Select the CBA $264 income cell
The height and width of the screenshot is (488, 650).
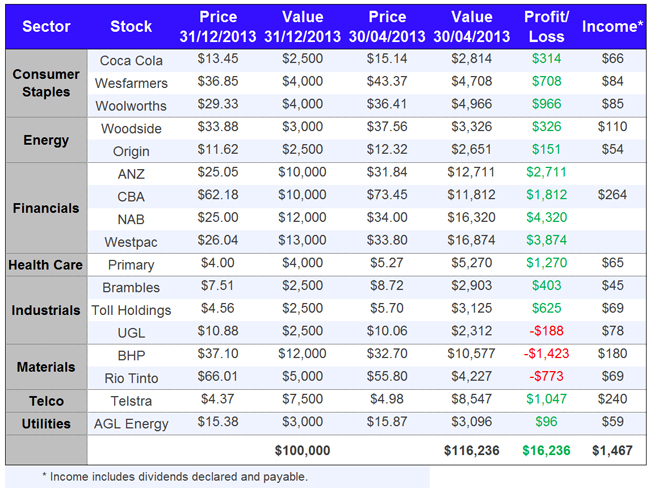click(x=611, y=197)
